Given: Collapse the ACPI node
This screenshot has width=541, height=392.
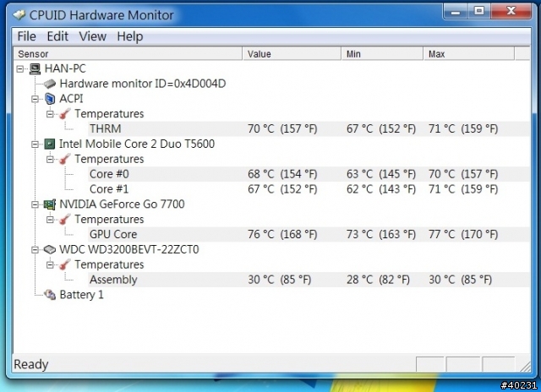Looking at the screenshot, I should point(35,99).
